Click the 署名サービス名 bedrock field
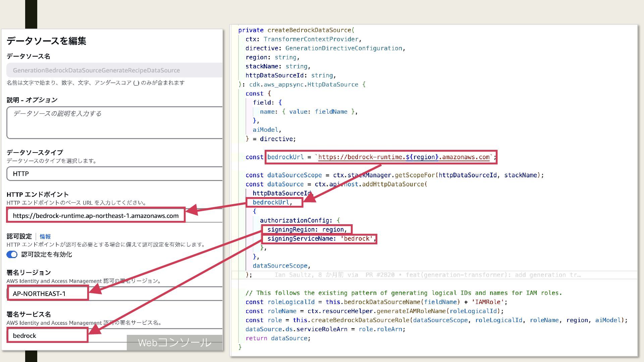644x362 pixels. pos(47,336)
